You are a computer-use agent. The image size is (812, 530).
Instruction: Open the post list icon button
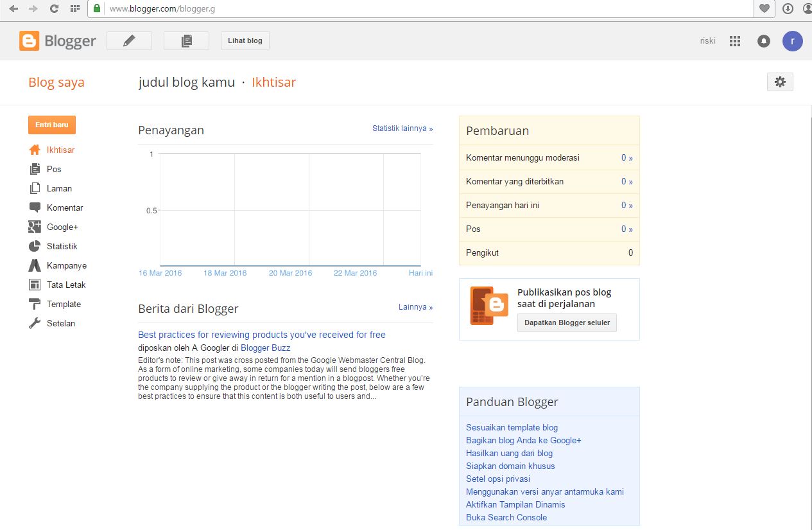pos(186,41)
